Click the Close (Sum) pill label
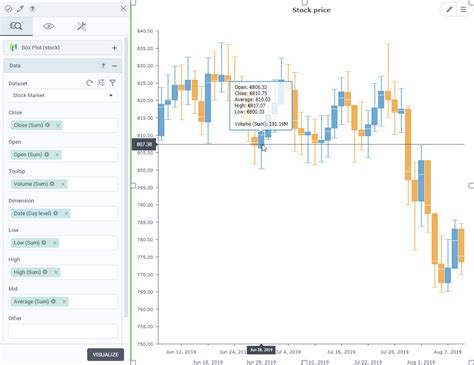Viewport: 474px width, 365px height. tap(28, 125)
